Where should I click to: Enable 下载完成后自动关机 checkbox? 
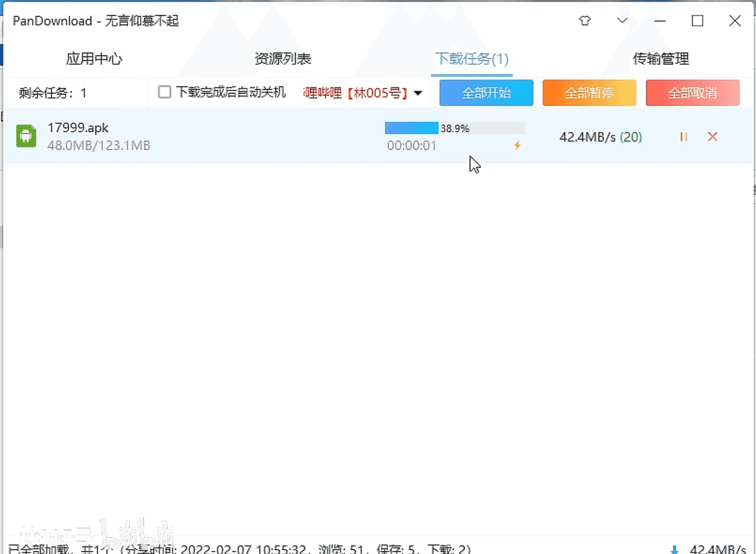pyautogui.click(x=165, y=92)
